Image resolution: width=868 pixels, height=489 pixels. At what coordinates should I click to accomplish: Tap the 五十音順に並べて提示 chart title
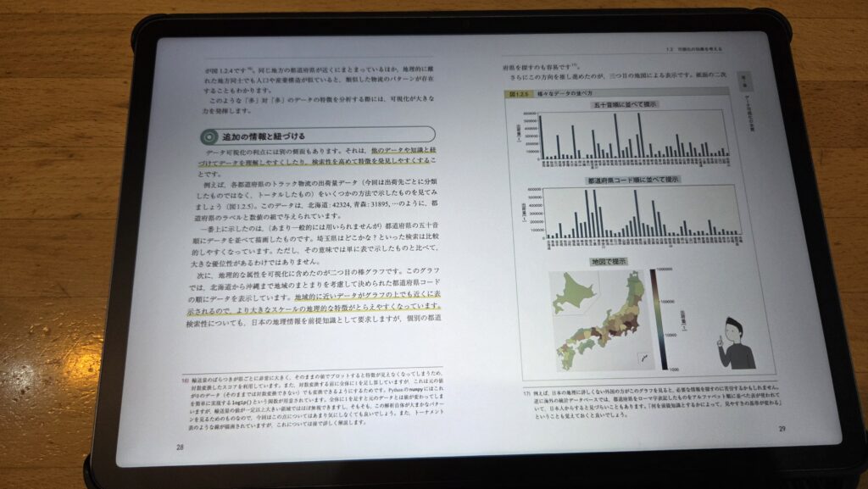pos(622,104)
